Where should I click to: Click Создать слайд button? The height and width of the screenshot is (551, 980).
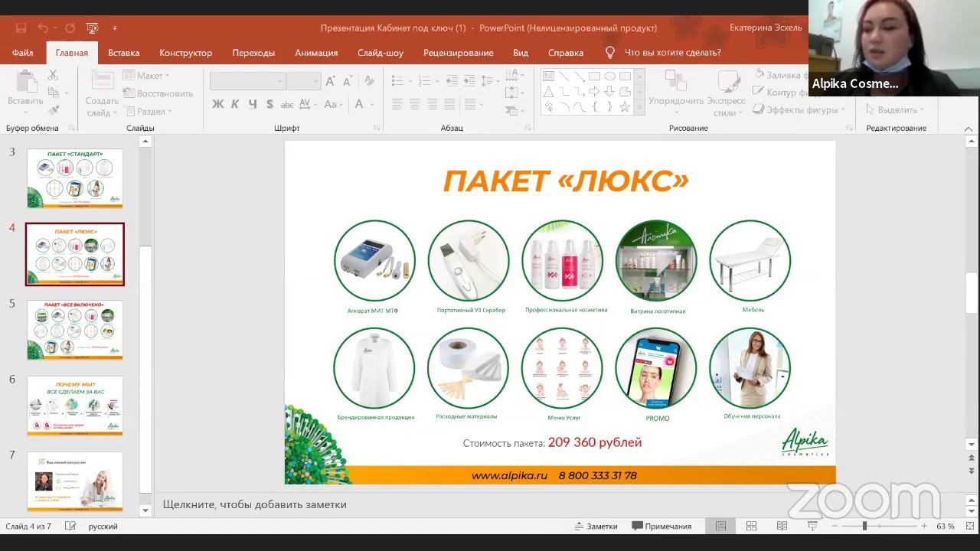click(102, 93)
